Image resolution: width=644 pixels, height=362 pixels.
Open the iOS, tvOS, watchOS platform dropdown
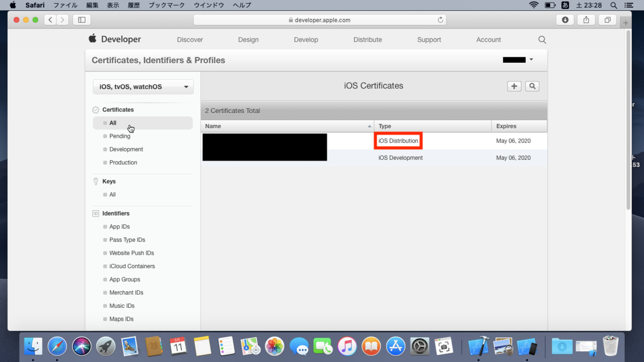[143, 87]
